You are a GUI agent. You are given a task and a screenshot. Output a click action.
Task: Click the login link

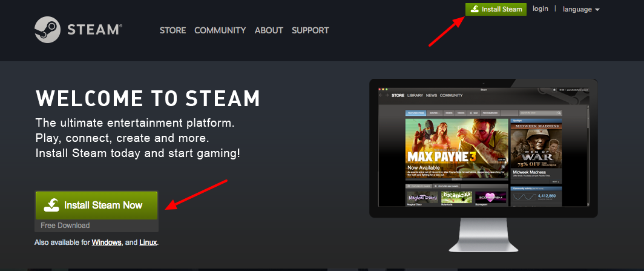[540, 9]
